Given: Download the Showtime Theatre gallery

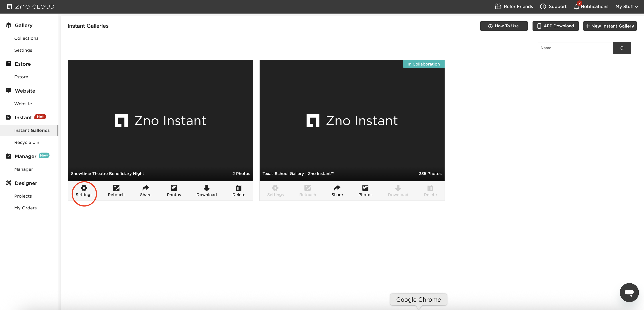Looking at the screenshot, I should (207, 191).
